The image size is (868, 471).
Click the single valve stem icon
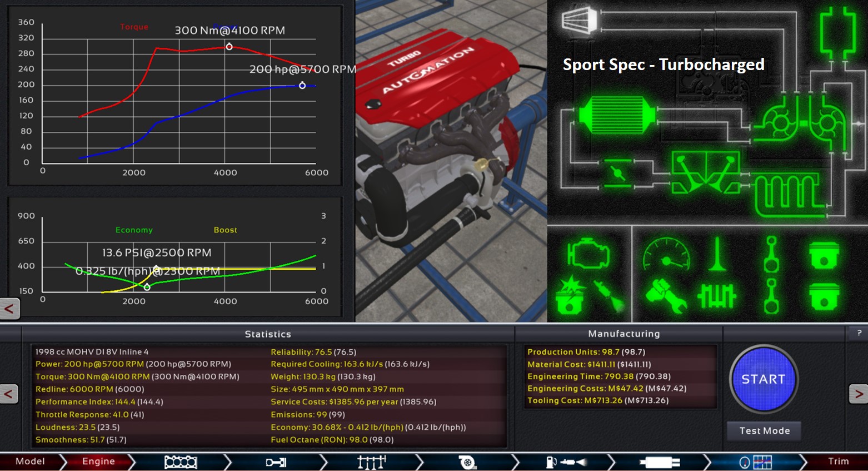[x=717, y=254]
